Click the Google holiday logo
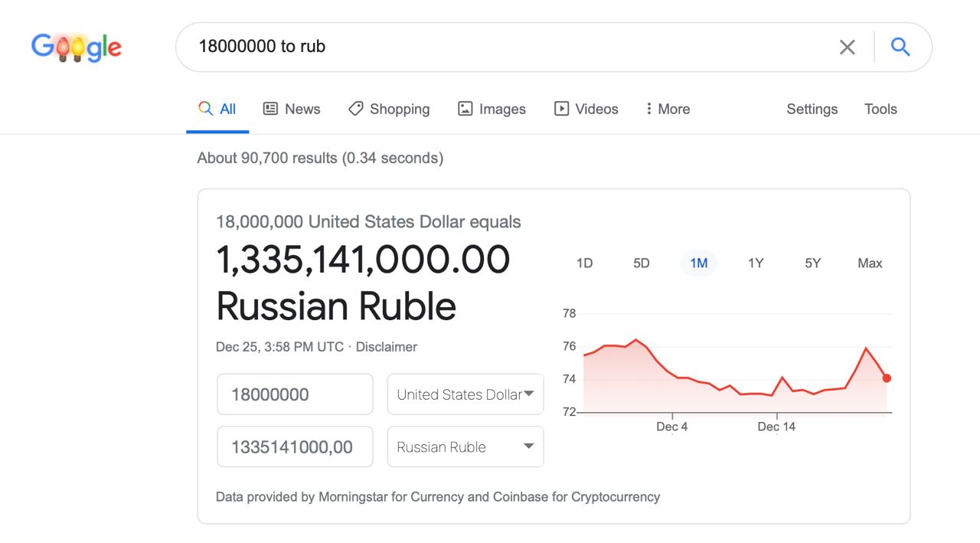The height and width of the screenshot is (543, 980). pyautogui.click(x=77, y=47)
